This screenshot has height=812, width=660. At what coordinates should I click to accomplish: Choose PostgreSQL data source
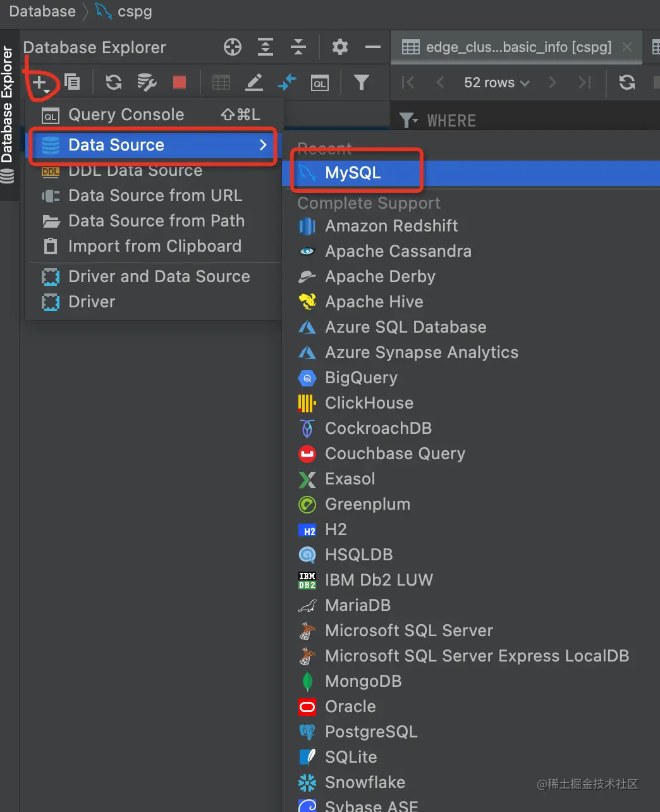click(x=471, y=732)
